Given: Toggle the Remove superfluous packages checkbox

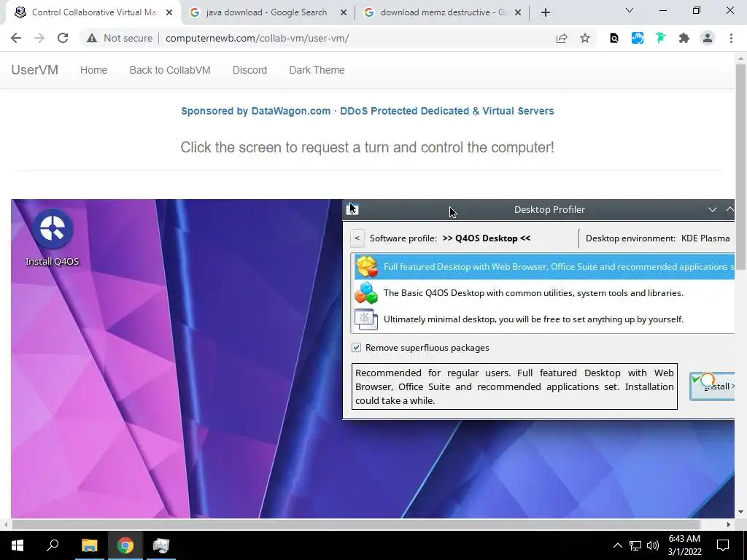Looking at the screenshot, I should 356,348.
